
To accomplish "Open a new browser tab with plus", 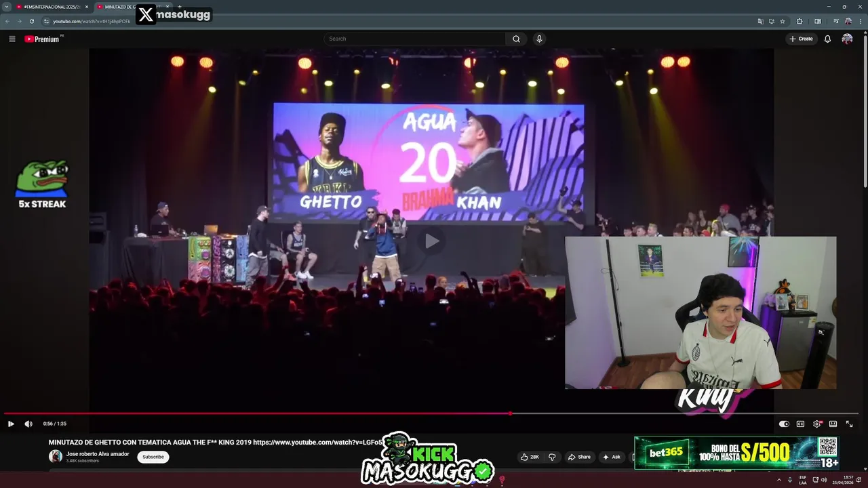I will coord(180,7).
